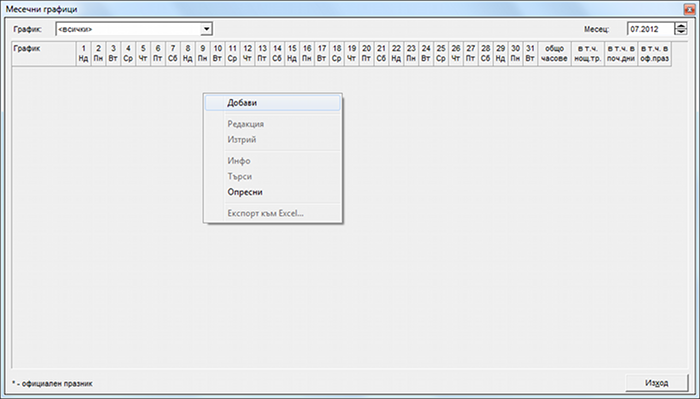700x399 pixels.
Task: Choose Експорт към Excel... entry
Action: pyautogui.click(x=272, y=213)
